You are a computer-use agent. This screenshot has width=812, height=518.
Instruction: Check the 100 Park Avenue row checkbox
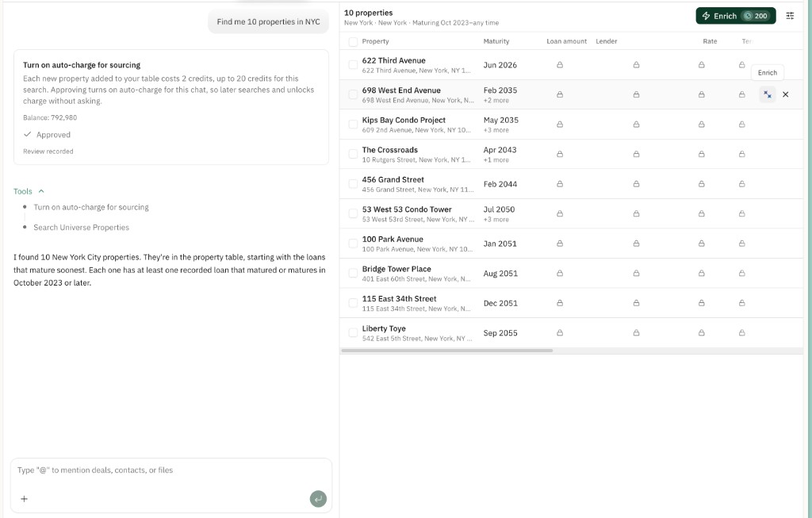click(x=353, y=244)
